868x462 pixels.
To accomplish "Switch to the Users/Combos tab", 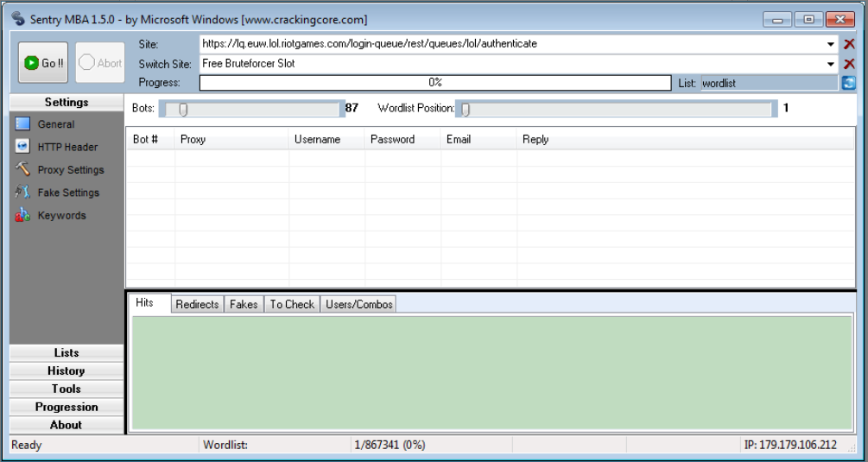I will point(358,304).
